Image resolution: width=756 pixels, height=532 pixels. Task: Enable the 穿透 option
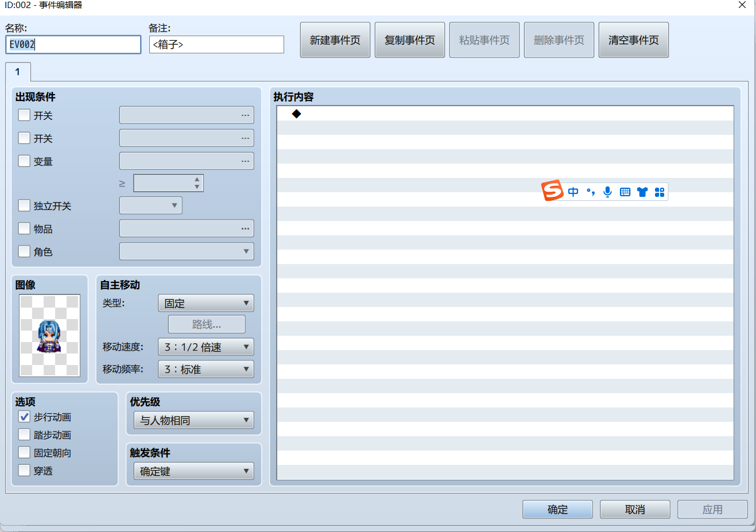point(24,469)
